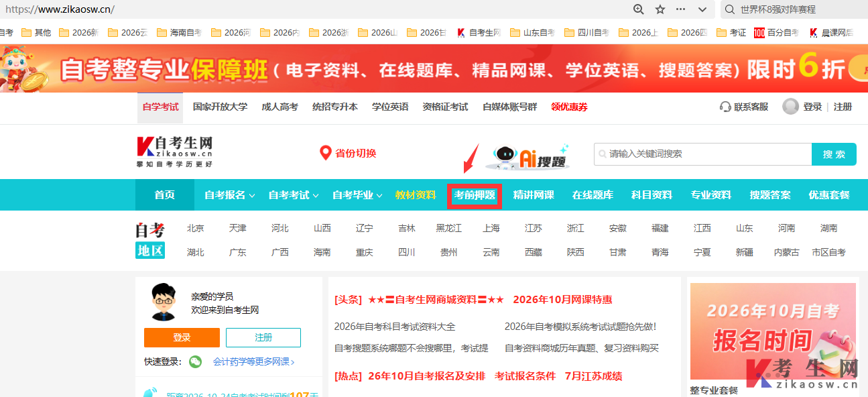The width and height of the screenshot is (868, 397).
Task: Bookmark this page with the star icon
Action: pos(660,9)
